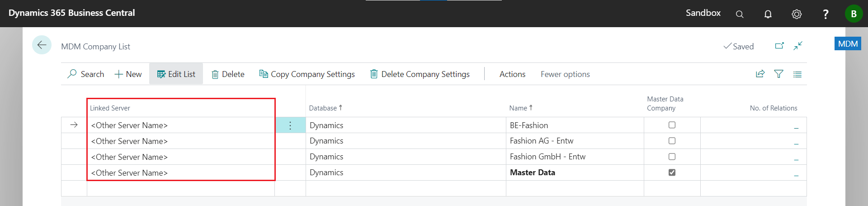Toggle Edit List mode
This screenshot has height=206, width=868.
(176, 74)
